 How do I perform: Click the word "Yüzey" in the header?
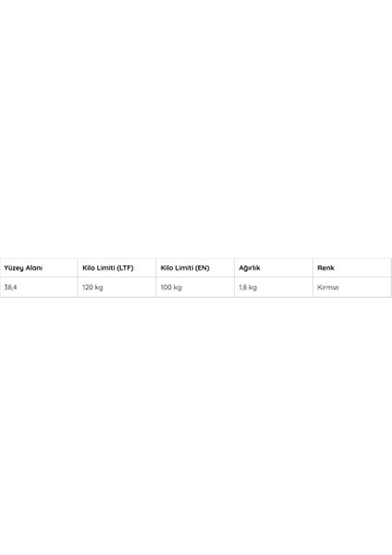pos(14,268)
